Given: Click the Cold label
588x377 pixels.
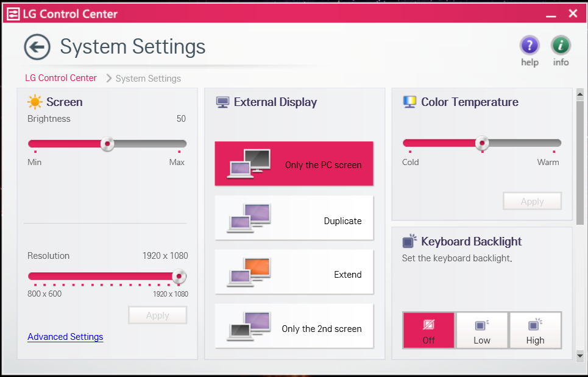Looking at the screenshot, I should coord(411,162).
